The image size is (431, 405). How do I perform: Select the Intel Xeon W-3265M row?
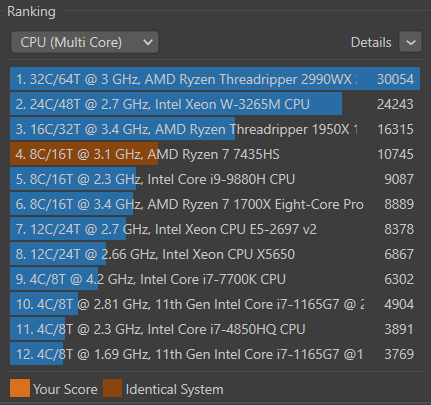point(215,104)
